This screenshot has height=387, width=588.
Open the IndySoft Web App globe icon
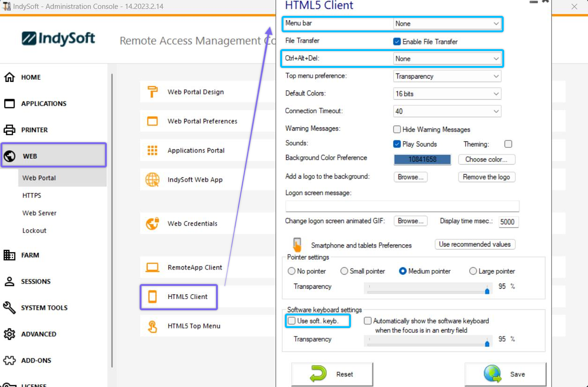[x=152, y=180]
